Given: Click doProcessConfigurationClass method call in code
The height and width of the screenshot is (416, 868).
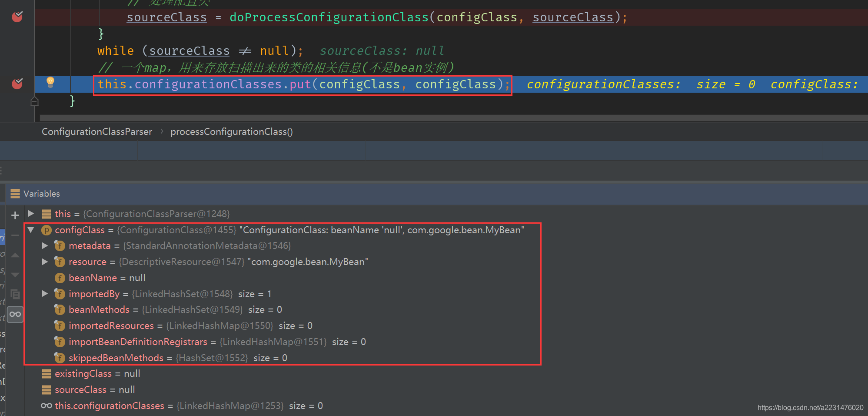Looking at the screenshot, I should pyautogui.click(x=329, y=17).
